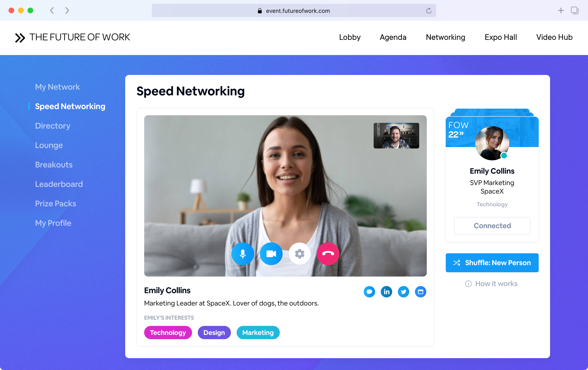Toggle the camera on/off

pos(271,253)
